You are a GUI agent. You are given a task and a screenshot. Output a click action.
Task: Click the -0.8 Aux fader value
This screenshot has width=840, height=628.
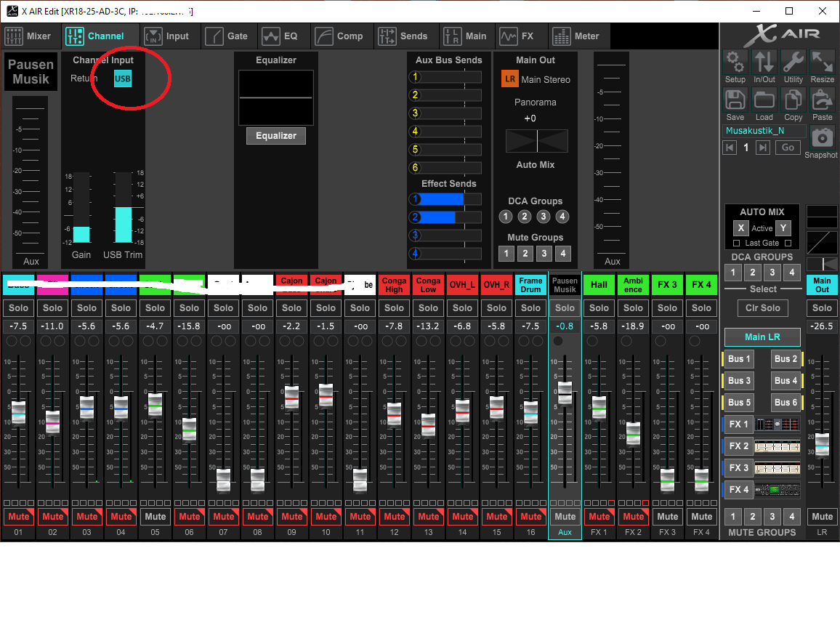565,326
